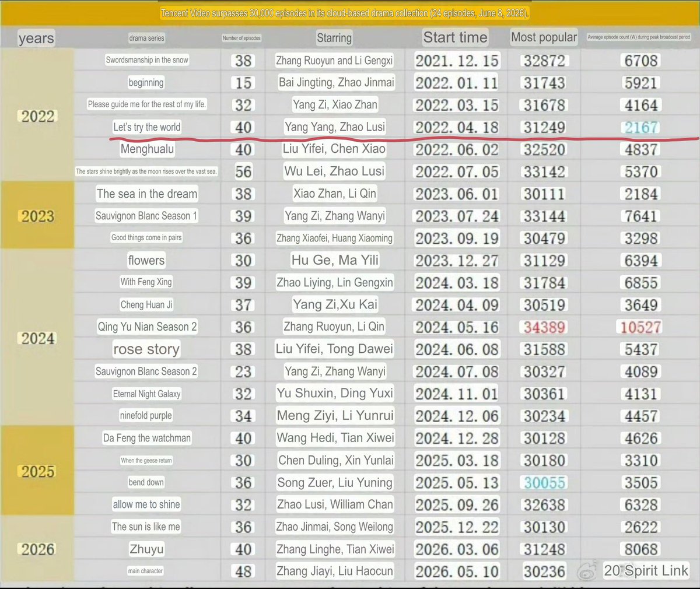
Task: Click the 'Menghualu' drama title
Action: pyautogui.click(x=148, y=149)
